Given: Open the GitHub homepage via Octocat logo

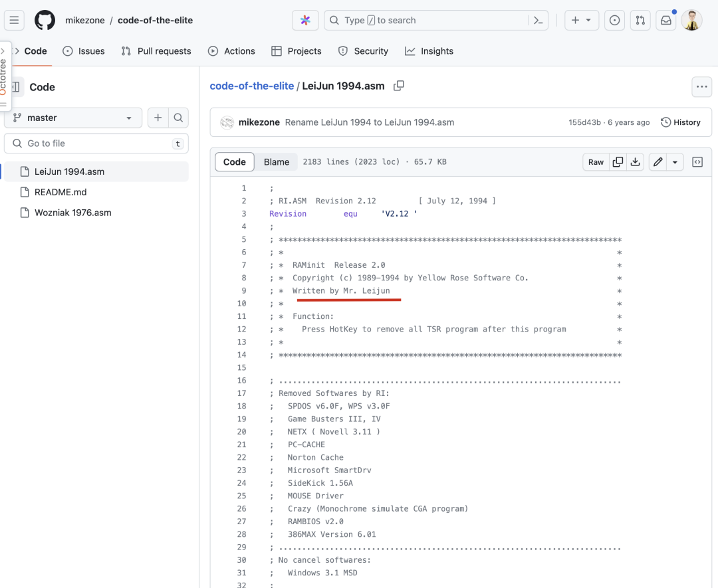Looking at the screenshot, I should pos(45,20).
